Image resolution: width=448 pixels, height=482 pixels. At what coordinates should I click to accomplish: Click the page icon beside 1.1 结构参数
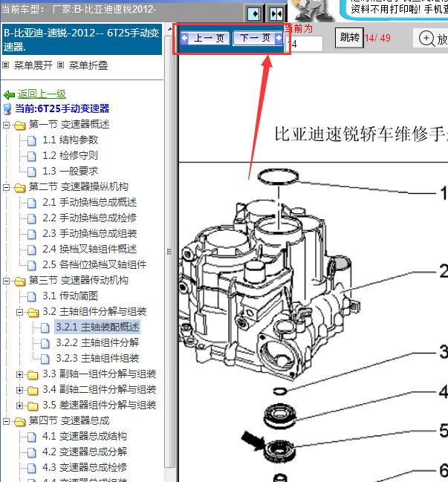coord(32,141)
